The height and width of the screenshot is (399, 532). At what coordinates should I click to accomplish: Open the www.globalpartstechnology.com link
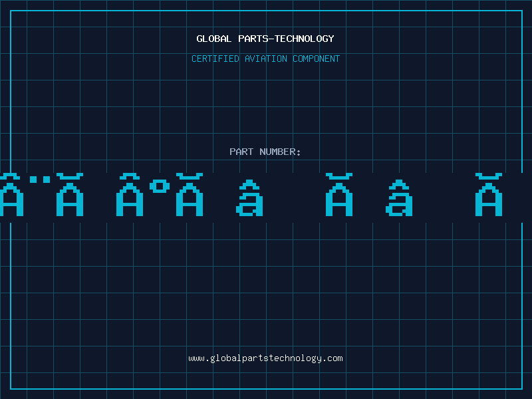point(265,358)
